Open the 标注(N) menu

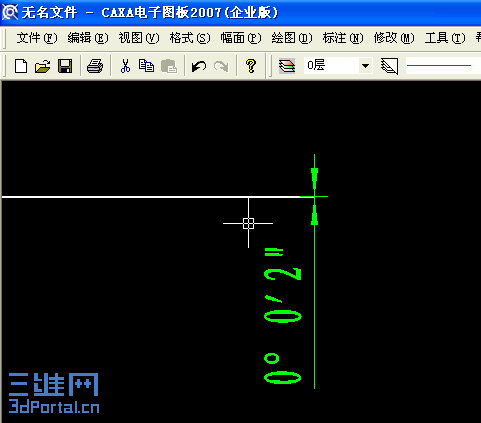point(343,38)
